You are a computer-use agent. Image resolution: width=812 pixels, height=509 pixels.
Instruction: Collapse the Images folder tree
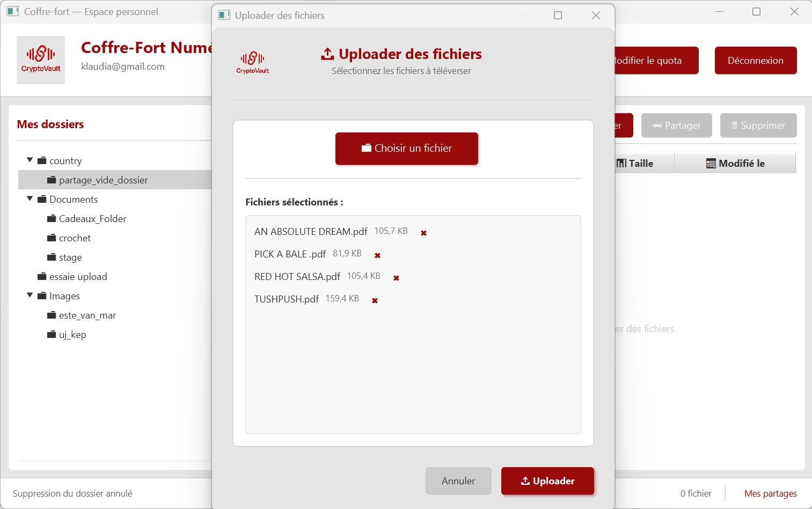[30, 296]
